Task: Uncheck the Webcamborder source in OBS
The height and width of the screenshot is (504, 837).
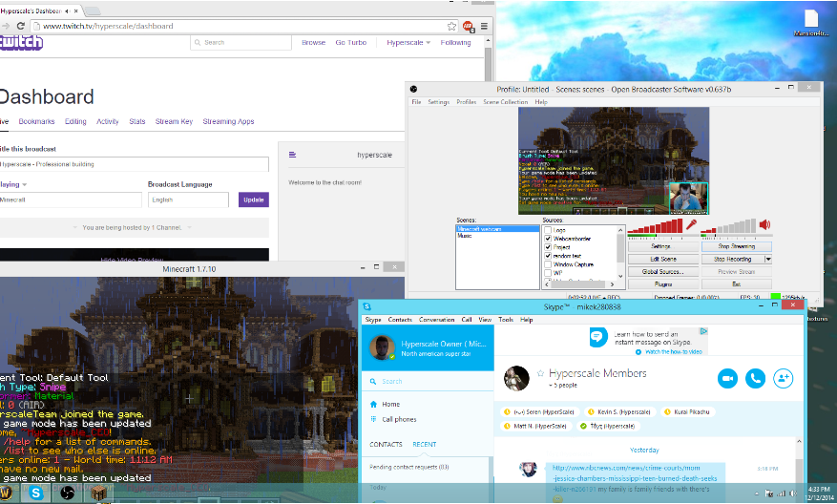Action: [548, 239]
